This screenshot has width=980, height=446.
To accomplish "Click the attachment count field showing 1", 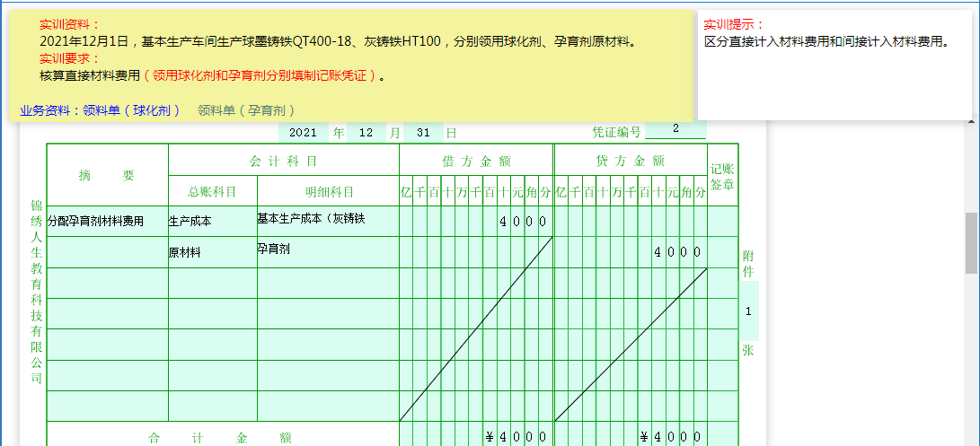I will (749, 311).
